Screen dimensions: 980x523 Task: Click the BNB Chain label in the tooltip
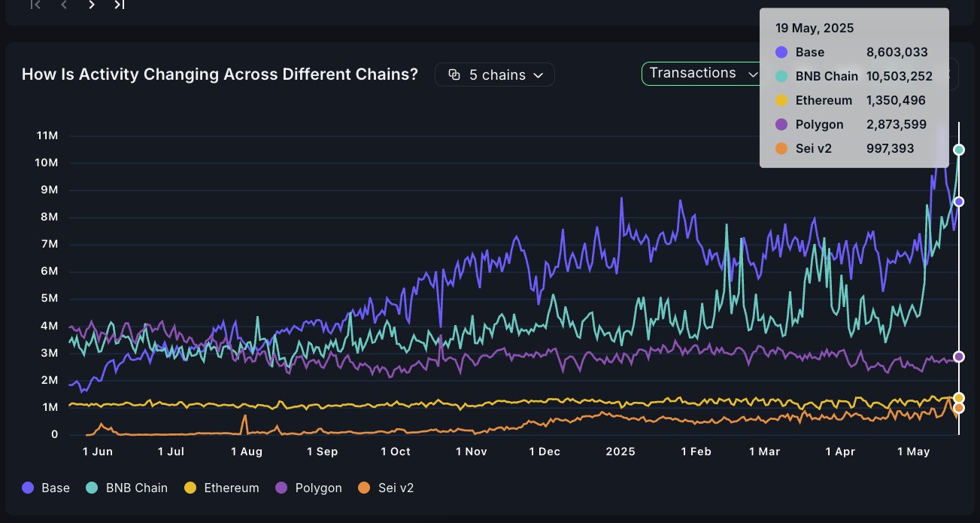(x=827, y=76)
